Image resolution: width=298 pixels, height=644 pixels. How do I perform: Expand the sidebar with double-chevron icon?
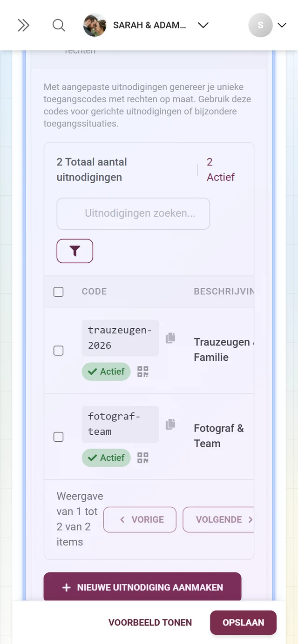(x=23, y=25)
